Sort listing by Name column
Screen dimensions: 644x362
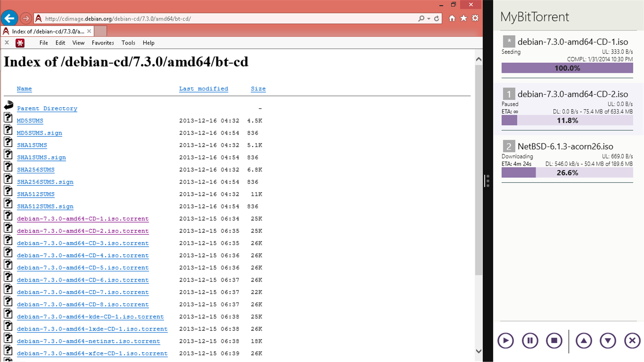click(24, 88)
